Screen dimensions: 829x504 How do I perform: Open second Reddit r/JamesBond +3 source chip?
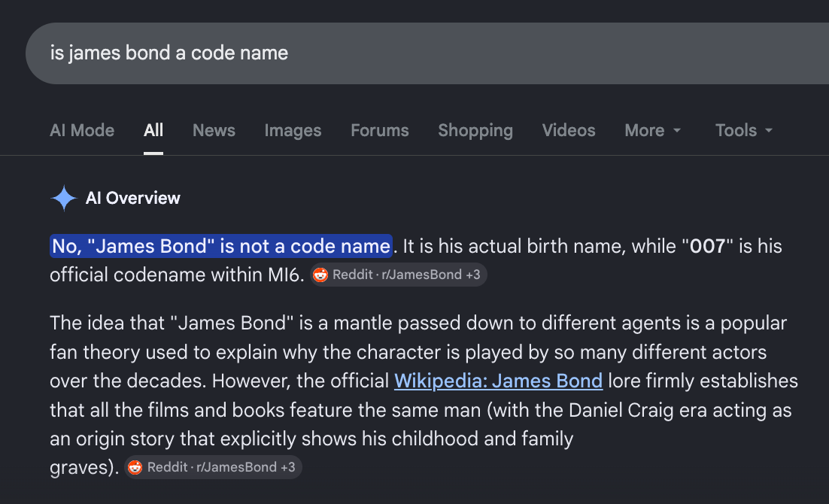(213, 467)
